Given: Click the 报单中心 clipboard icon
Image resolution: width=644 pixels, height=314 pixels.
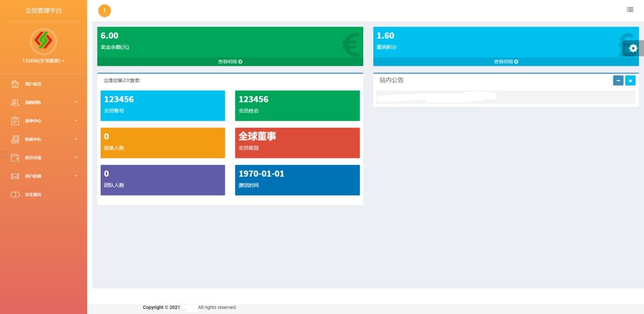Looking at the screenshot, I should click(15, 121).
